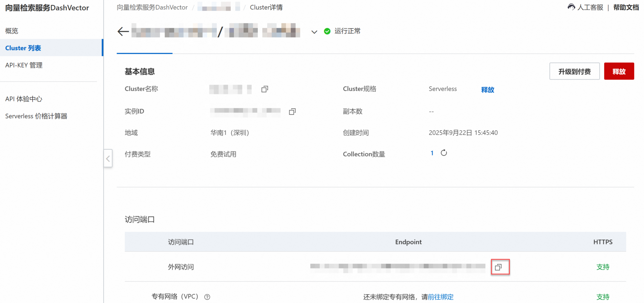
Task: Click the green 运行正常 status icon
Action: tap(327, 31)
